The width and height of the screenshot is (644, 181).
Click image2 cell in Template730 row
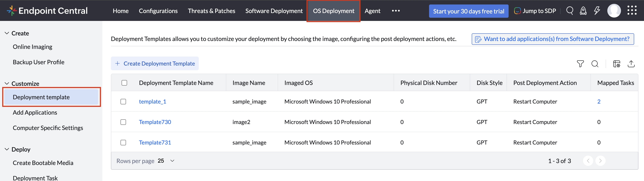click(241, 122)
